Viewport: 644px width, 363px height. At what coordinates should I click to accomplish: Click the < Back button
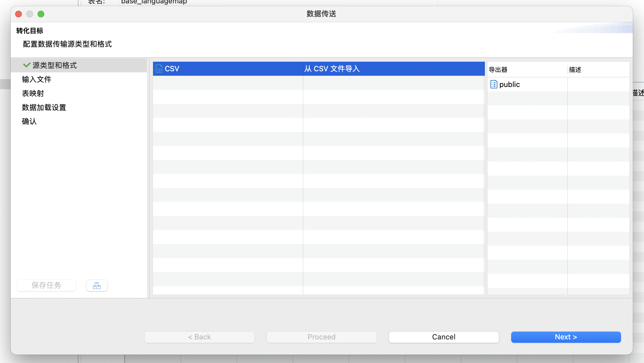coord(199,337)
